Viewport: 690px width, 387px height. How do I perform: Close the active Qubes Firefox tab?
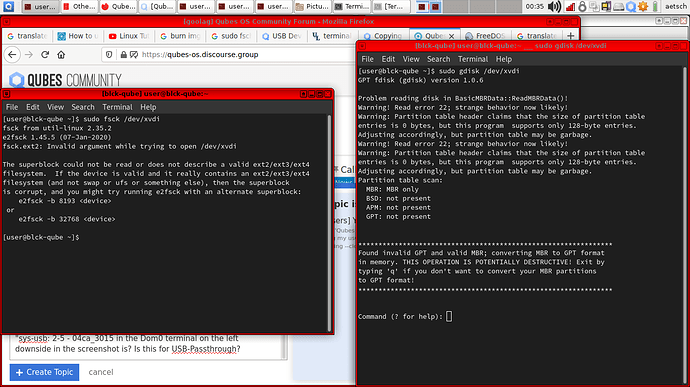tap(451, 36)
